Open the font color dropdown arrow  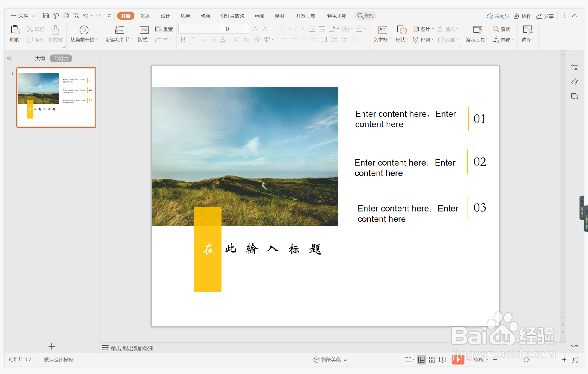[229, 39]
